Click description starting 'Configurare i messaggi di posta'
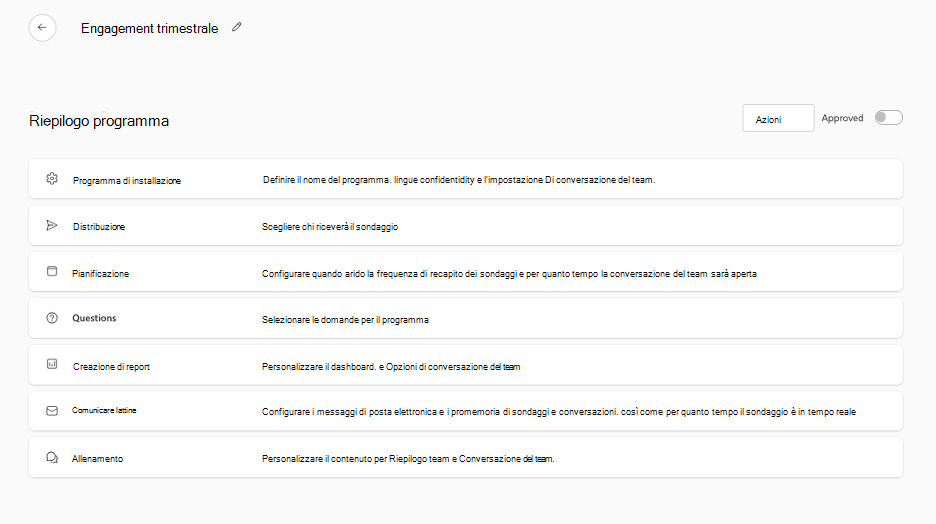 click(x=559, y=412)
